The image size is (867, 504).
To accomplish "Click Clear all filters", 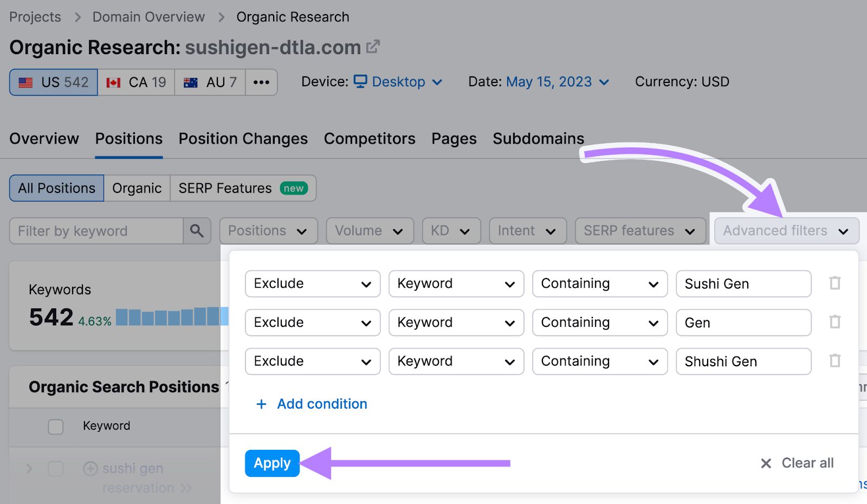I will tap(797, 463).
